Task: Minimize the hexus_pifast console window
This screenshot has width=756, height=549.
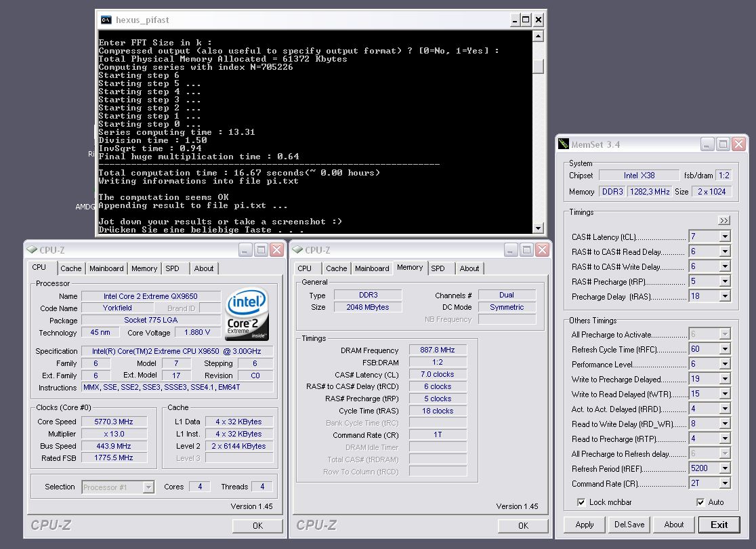Action: click(x=514, y=20)
